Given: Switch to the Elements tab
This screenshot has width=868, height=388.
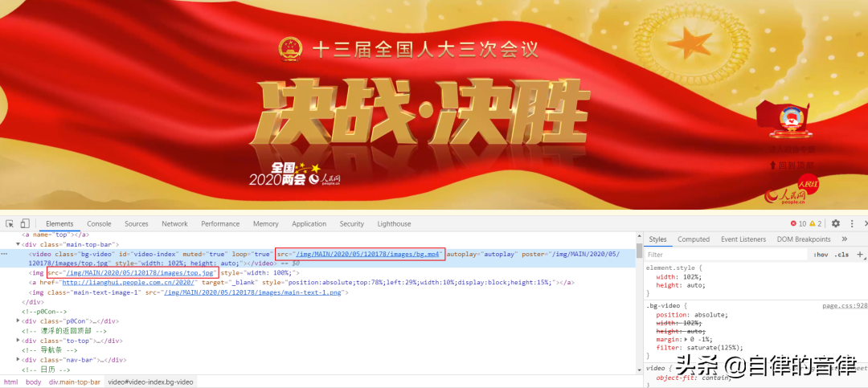Looking at the screenshot, I should 59,223.
